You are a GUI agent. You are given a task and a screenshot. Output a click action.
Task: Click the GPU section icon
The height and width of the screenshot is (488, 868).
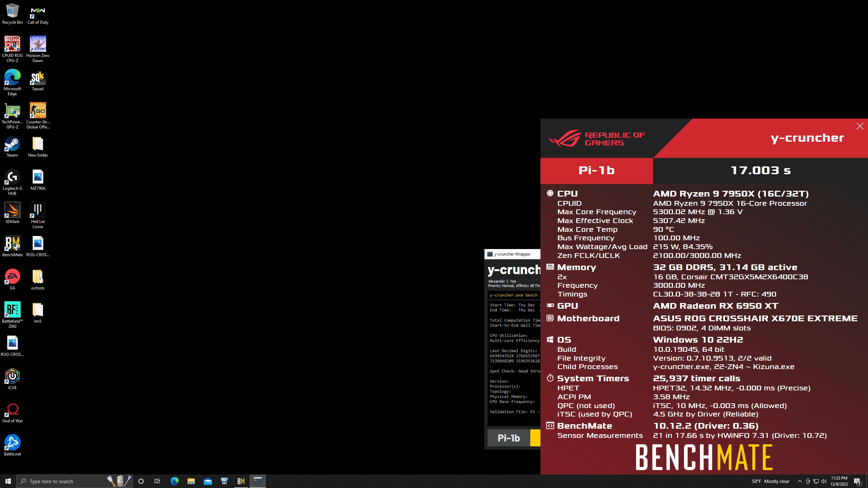(550, 305)
